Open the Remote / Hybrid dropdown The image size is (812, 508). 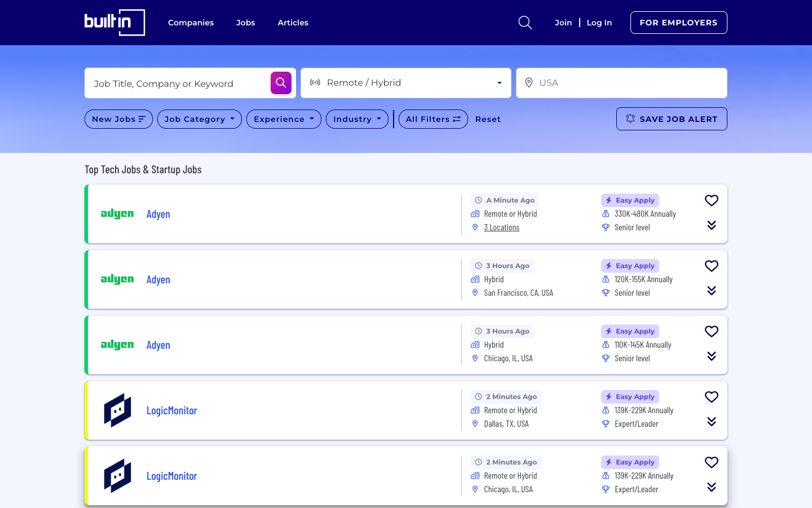coord(406,83)
